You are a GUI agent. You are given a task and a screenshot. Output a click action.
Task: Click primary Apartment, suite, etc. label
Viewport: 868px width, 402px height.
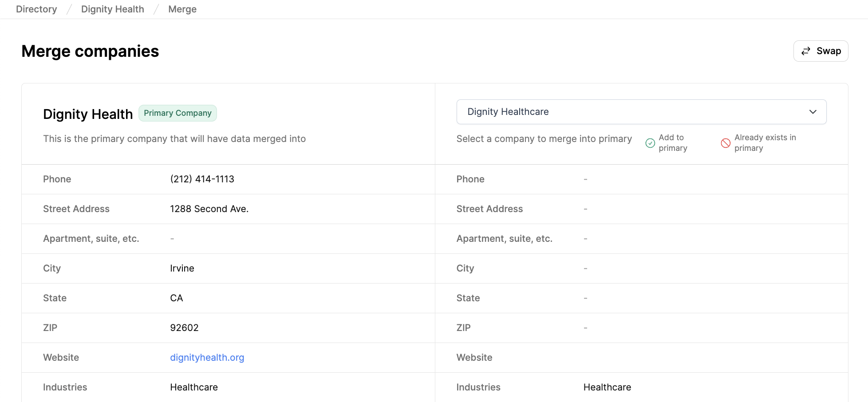coord(91,238)
